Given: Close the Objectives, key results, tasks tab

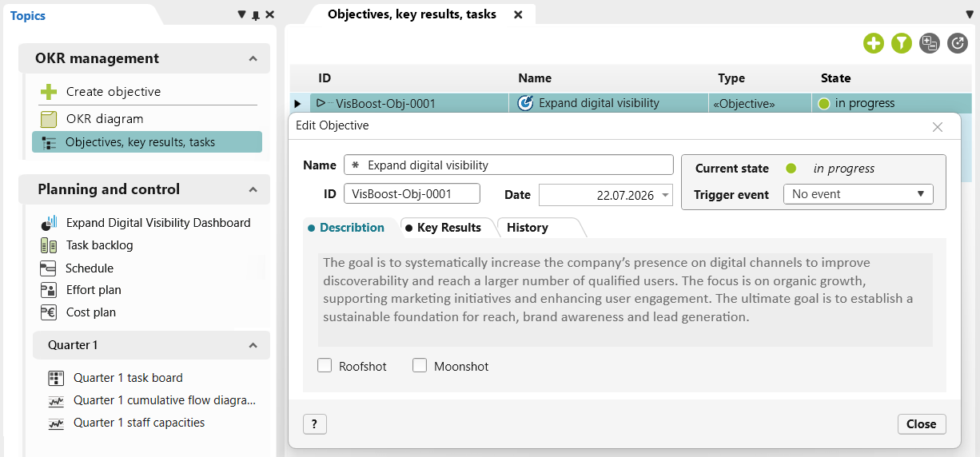Looking at the screenshot, I should (518, 14).
